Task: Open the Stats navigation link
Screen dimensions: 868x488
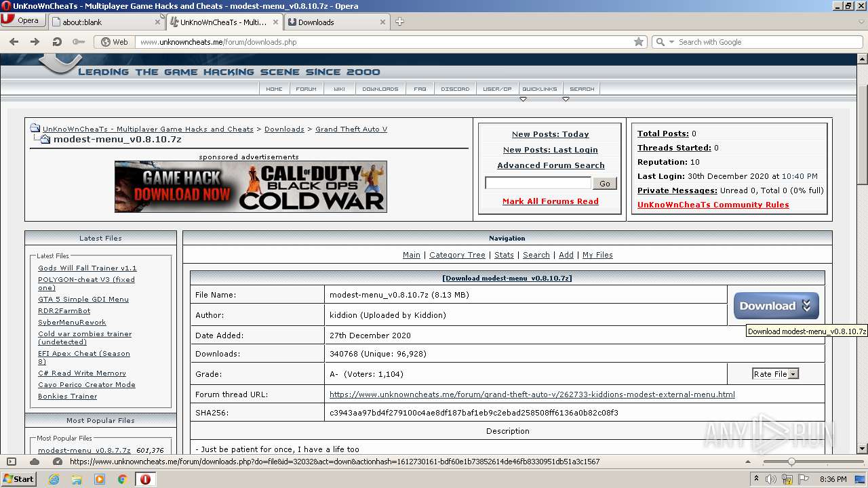Action: click(504, 255)
